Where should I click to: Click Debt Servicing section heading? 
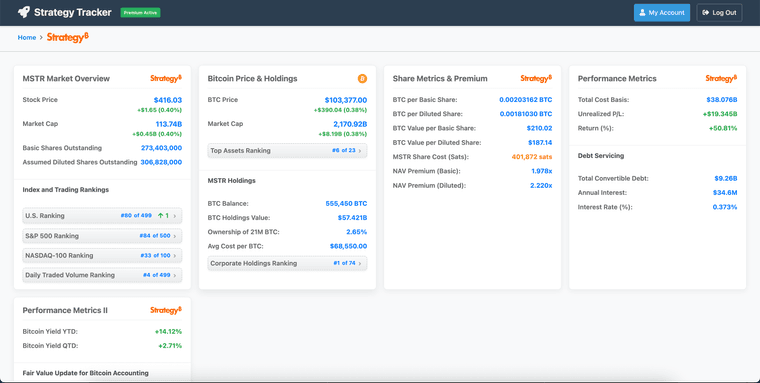tap(601, 156)
